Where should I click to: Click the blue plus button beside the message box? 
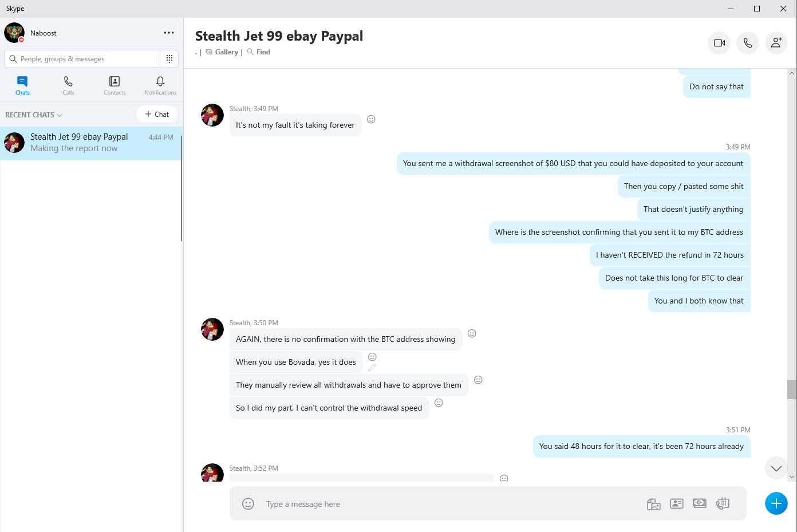pyautogui.click(x=776, y=503)
